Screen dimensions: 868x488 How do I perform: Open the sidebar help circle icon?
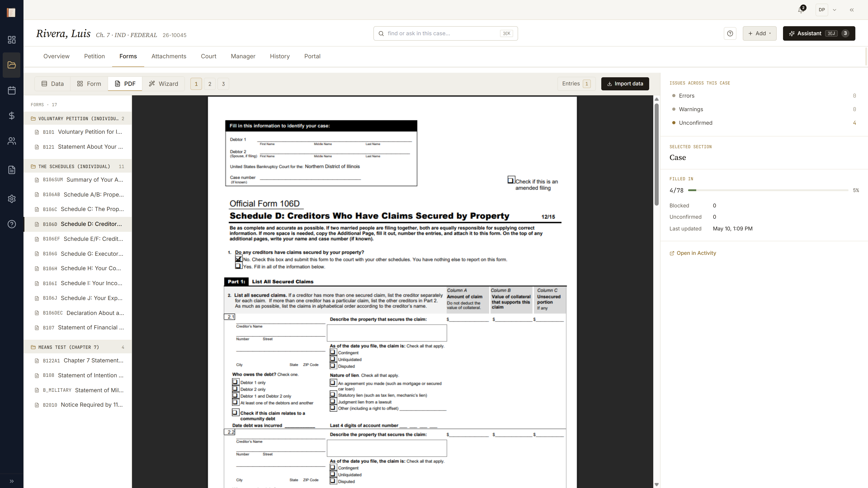[x=12, y=224]
